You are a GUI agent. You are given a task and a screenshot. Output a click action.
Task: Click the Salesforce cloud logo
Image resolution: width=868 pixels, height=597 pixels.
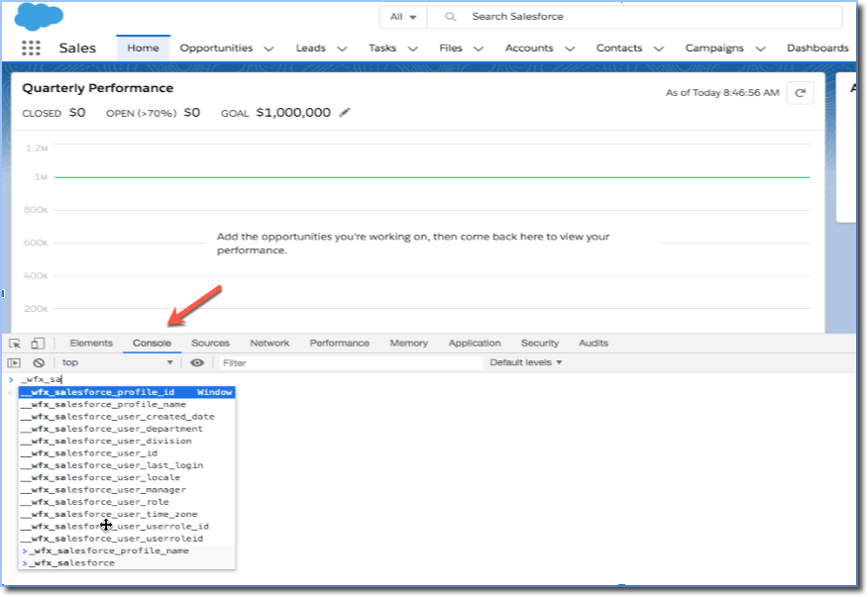pyautogui.click(x=39, y=16)
